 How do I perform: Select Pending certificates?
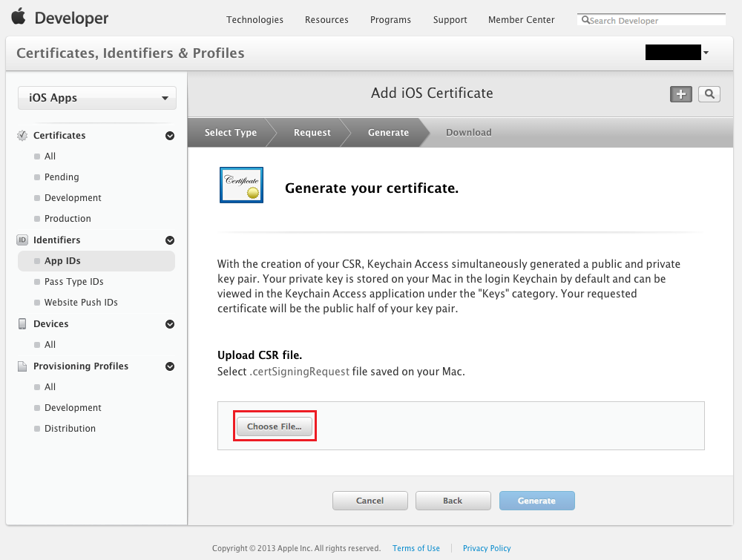(x=62, y=177)
